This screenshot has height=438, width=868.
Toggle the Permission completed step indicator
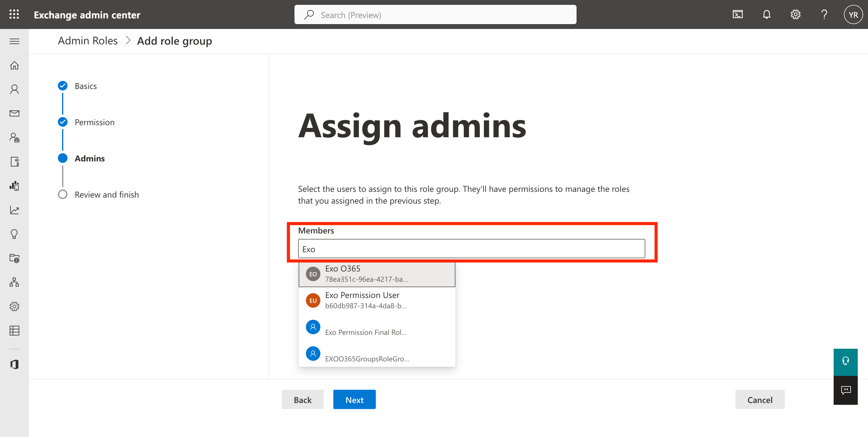point(64,122)
